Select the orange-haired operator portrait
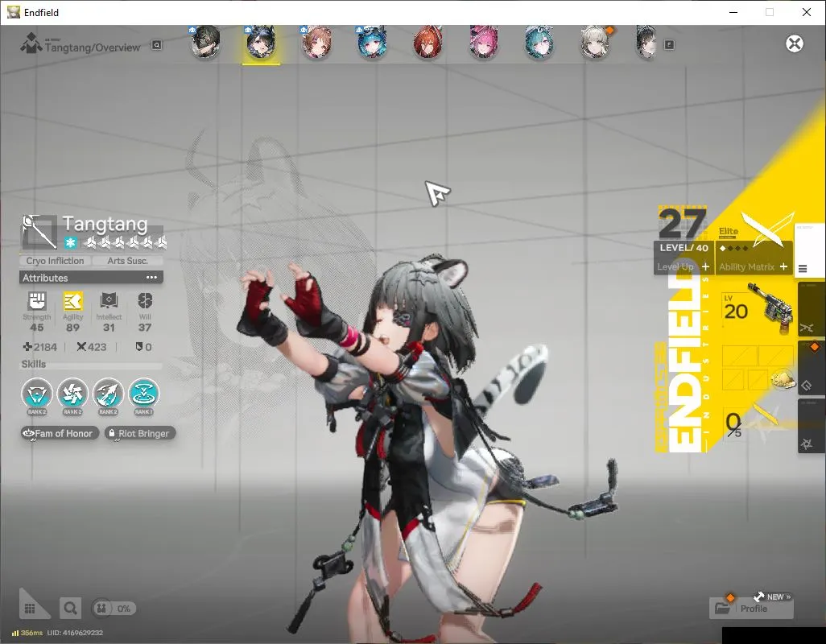Image resolution: width=826 pixels, height=644 pixels. coord(427,43)
